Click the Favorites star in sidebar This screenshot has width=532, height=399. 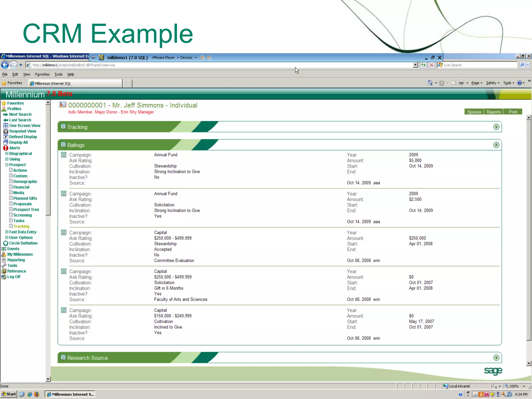pos(4,103)
